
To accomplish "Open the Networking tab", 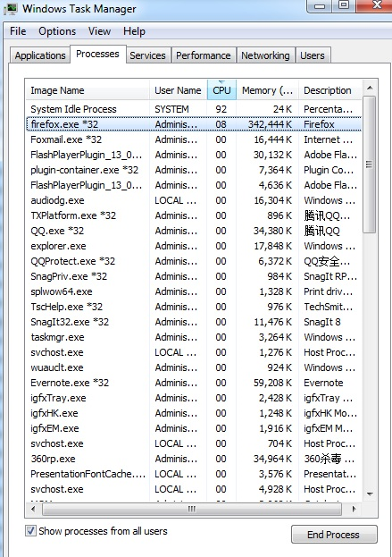I will (265, 55).
